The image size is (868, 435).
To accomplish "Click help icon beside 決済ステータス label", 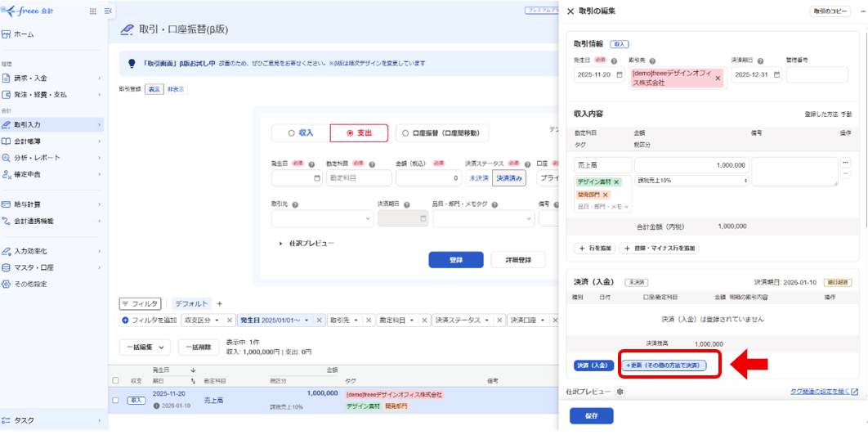I will tap(527, 164).
